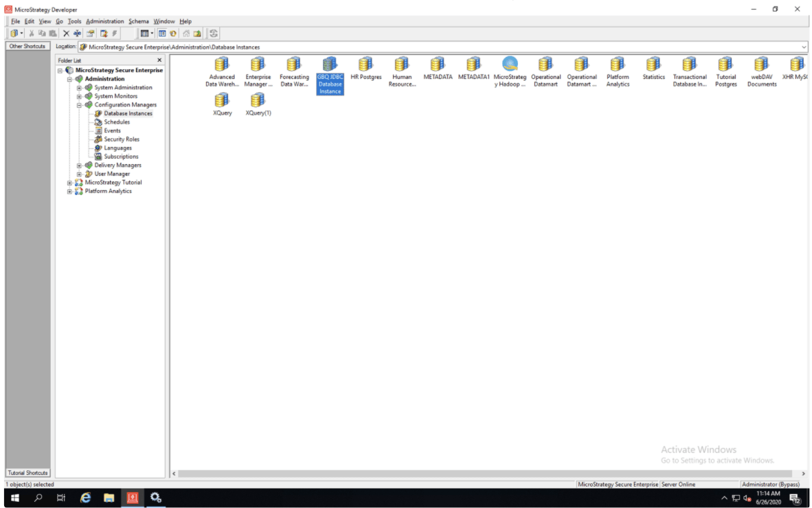Expand the MicroStrategy Tutorial project node
Screen dimensions: 812x508
(69, 183)
